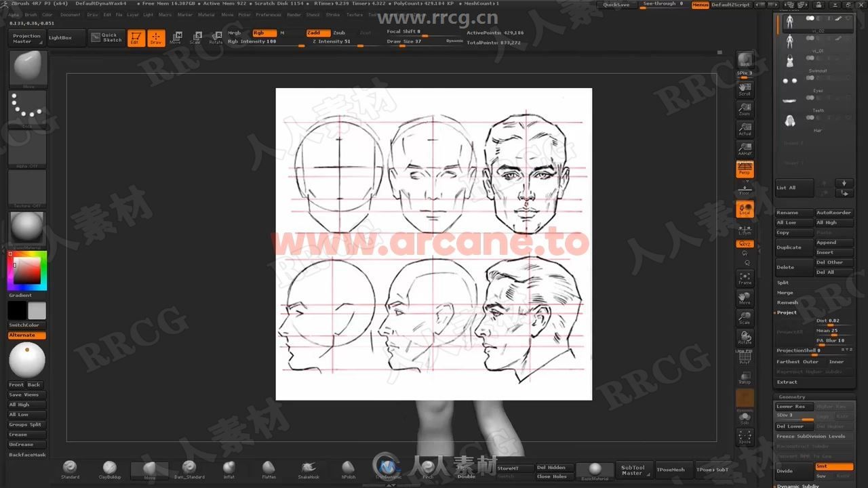This screenshot has width=868, height=488.
Task: Expand the Remesh section
Action: click(788, 303)
